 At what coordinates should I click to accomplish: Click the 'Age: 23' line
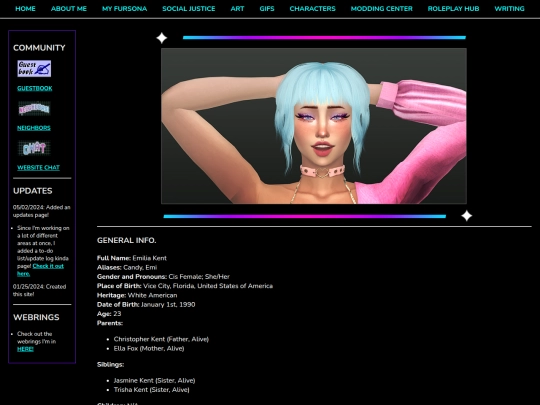(109, 314)
